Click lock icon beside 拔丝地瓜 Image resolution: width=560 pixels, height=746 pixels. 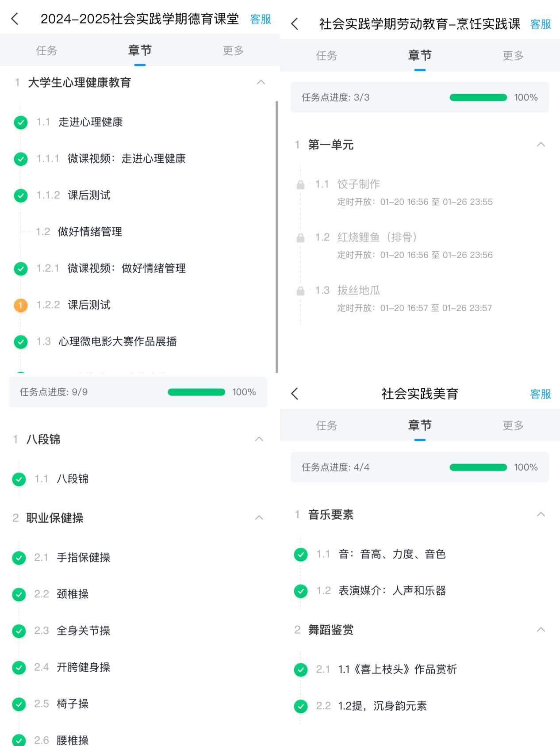click(300, 291)
